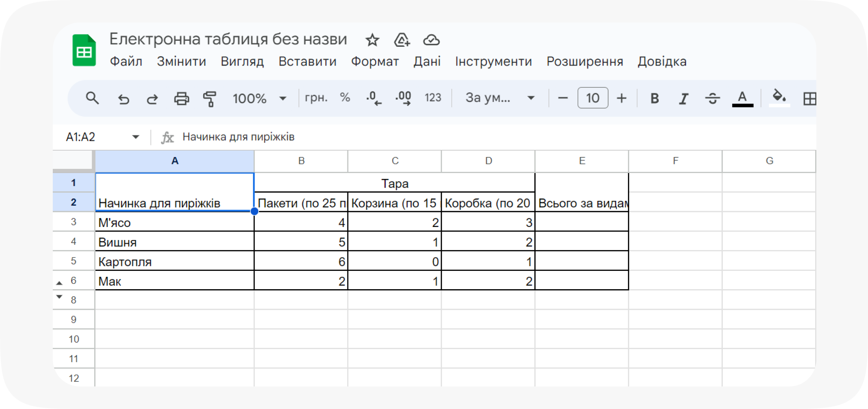The height and width of the screenshot is (409, 868).
Task: Click the cloud saved status icon
Action: pos(431,40)
